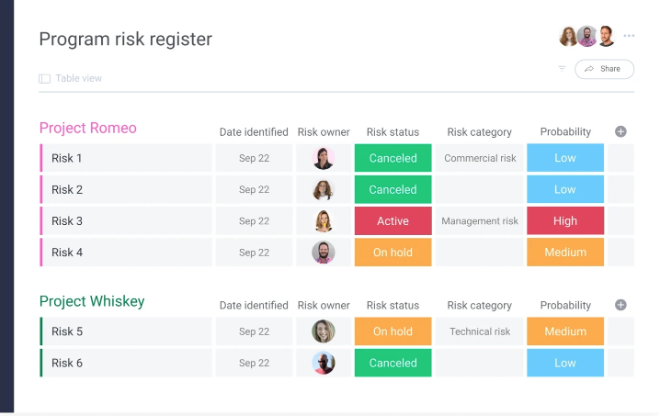Click Risk category header in Project Romeo
The height and width of the screenshot is (416, 659).
pyautogui.click(x=479, y=132)
